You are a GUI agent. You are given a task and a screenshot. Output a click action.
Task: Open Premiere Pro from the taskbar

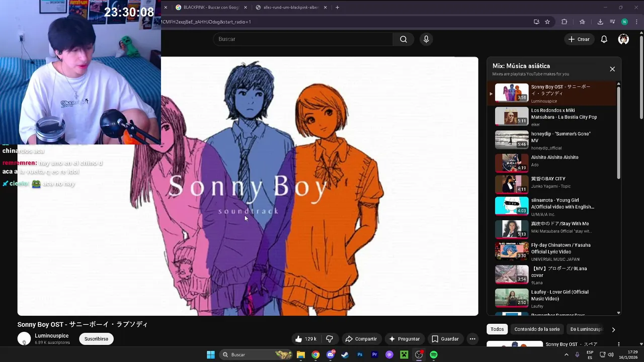pos(374,354)
